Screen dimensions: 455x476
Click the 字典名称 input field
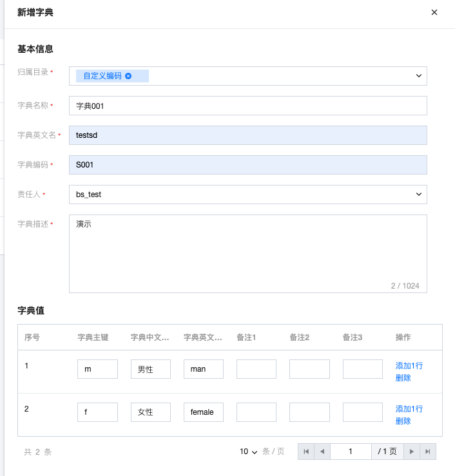coord(248,106)
